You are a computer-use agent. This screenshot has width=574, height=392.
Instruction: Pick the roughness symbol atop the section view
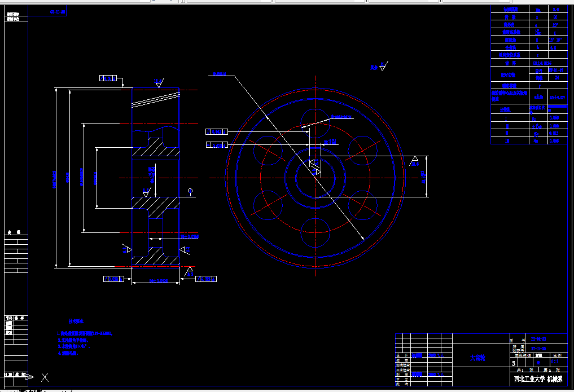159,83
